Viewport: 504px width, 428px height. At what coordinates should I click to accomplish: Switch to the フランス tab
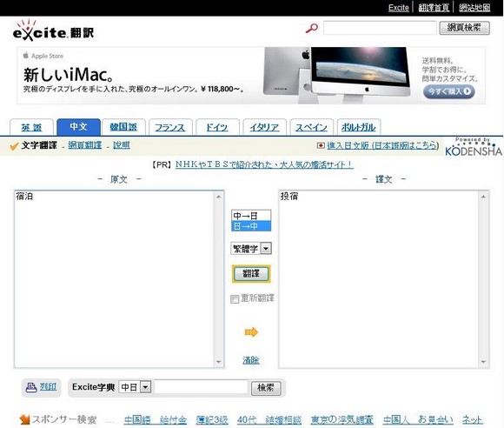click(170, 127)
